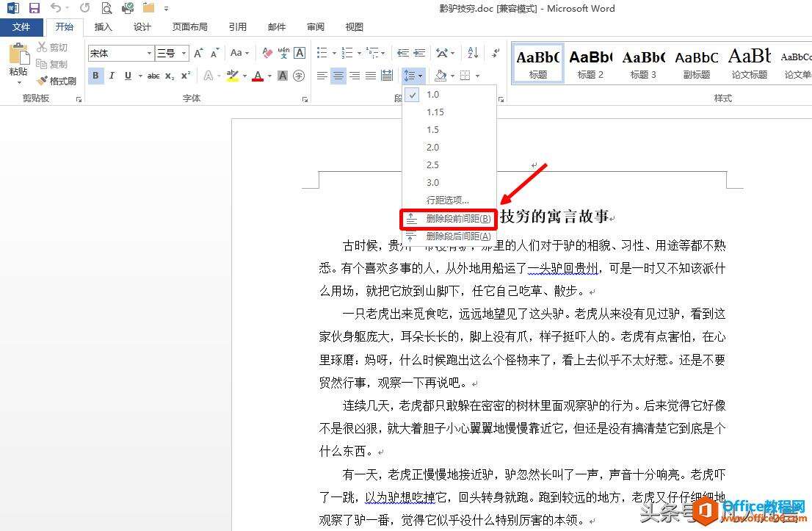812x531 pixels.
Task: Select the checked 1.0 line spacing
Action: [449, 95]
